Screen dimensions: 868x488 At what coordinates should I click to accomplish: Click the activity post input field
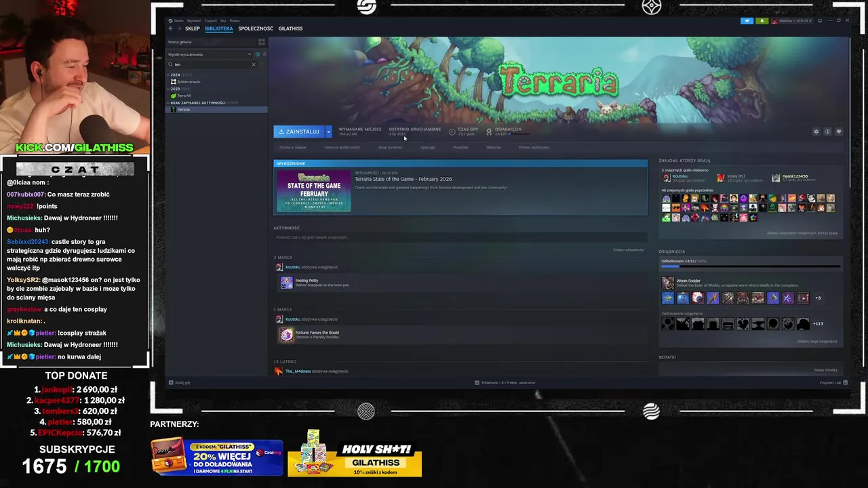coord(460,237)
